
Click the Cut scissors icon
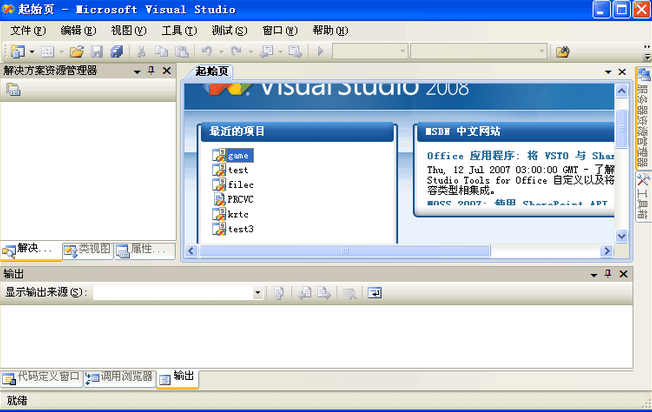(x=141, y=52)
